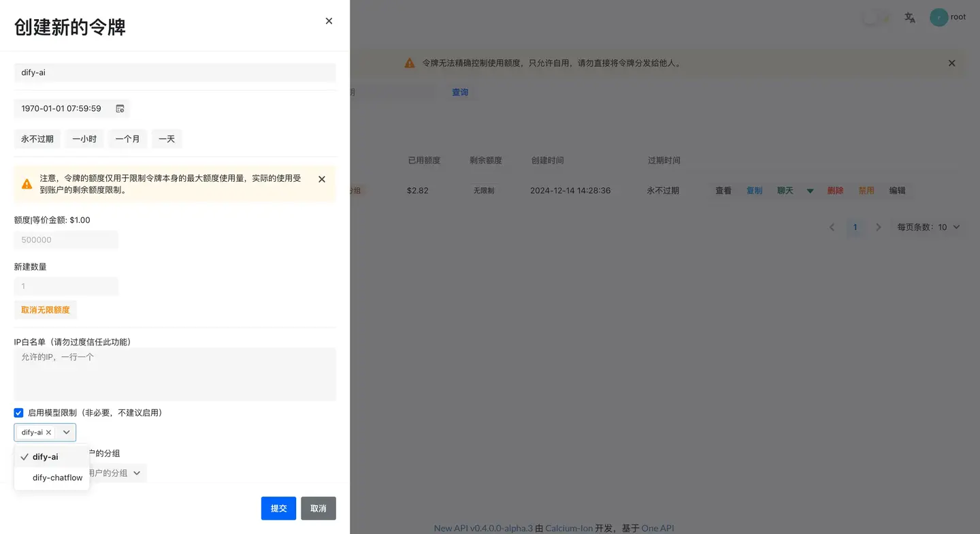The width and height of the screenshot is (980, 534).
Task: Open the root user avatar menu
Action: click(940, 17)
